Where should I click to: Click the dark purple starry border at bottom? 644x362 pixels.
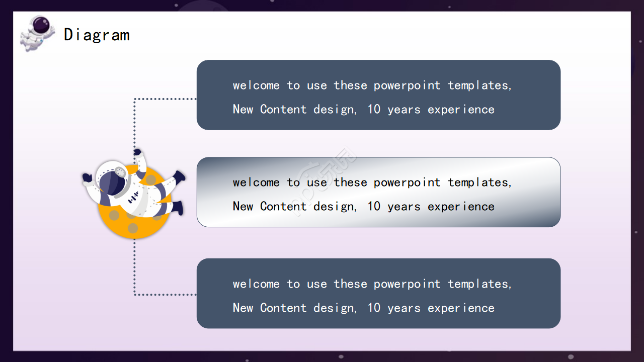click(x=322, y=356)
